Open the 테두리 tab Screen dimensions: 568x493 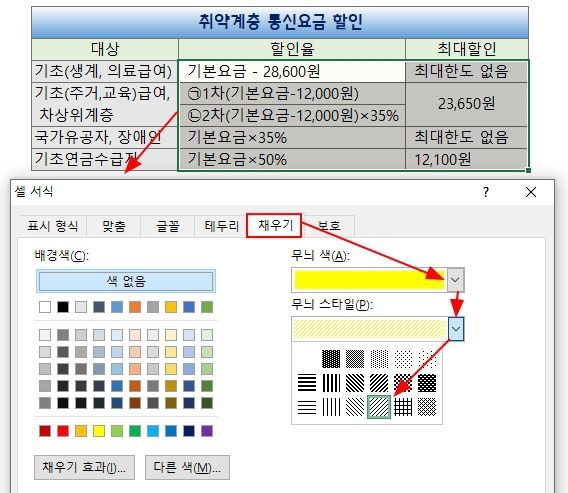(x=221, y=226)
